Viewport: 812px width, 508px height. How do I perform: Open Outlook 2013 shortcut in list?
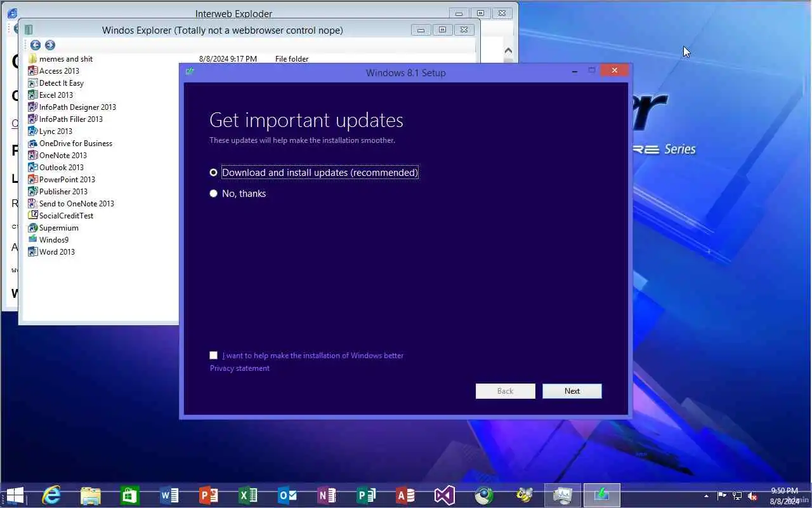[x=56, y=168]
